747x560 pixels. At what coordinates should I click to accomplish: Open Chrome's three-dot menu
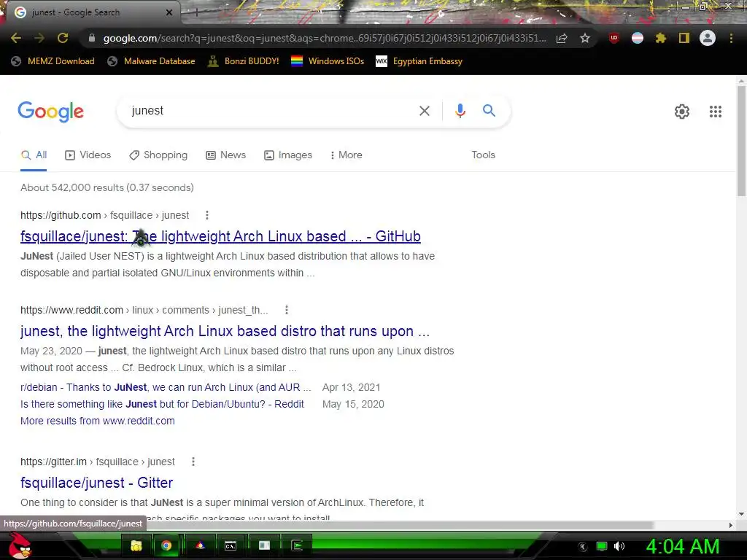click(731, 38)
